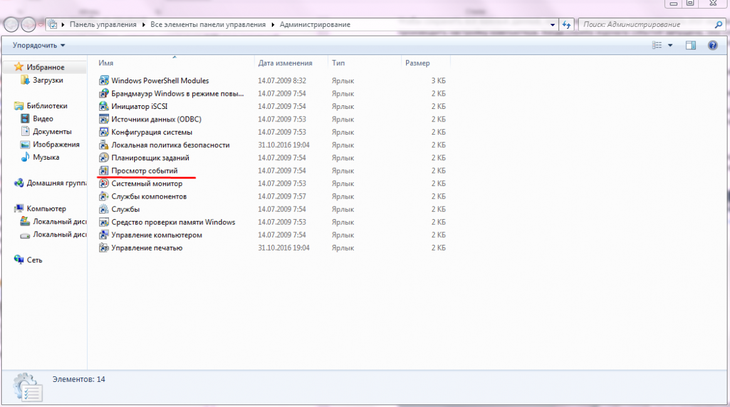Click the Управление компьютером shortcut icon
This screenshot has width=730, height=407.
pos(104,235)
